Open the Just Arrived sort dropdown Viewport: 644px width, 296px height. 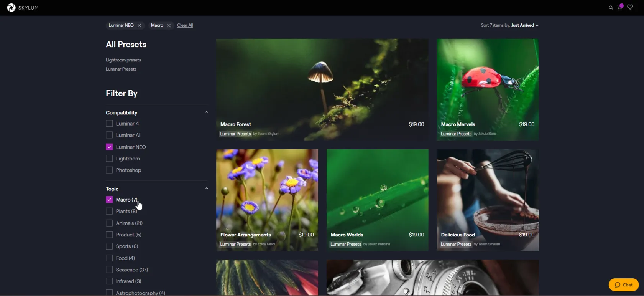point(524,25)
